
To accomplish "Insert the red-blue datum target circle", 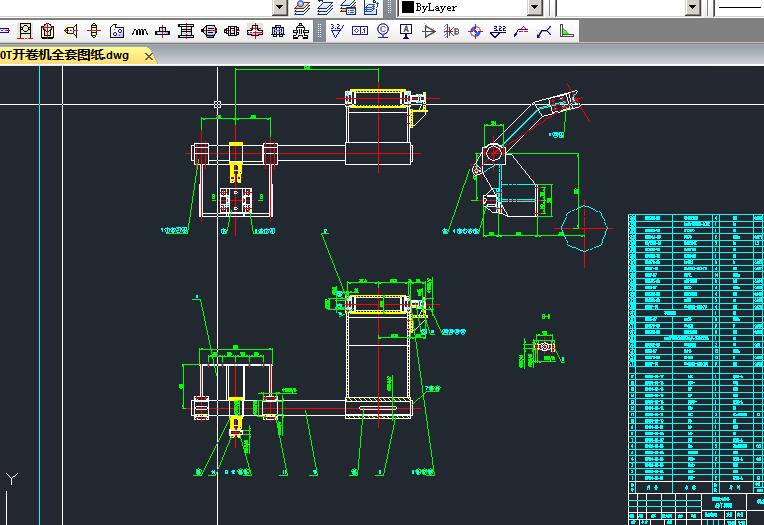I will [475, 31].
